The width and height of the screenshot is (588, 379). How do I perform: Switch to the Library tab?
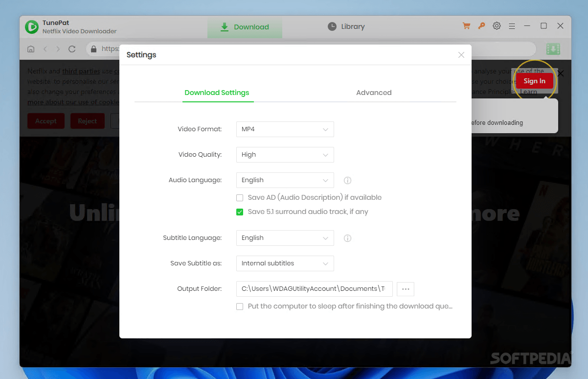[x=346, y=26]
